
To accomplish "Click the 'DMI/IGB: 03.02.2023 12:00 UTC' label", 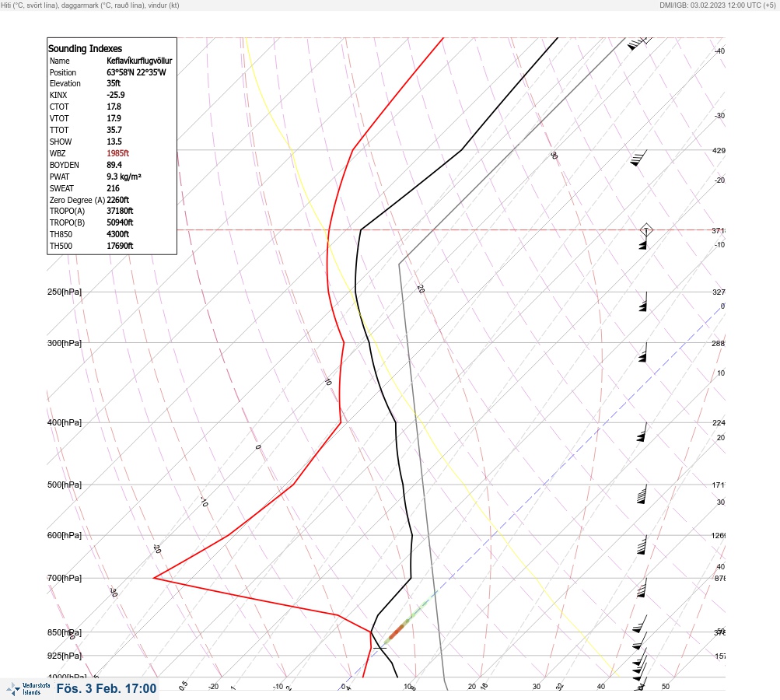I will pyautogui.click(x=717, y=5).
